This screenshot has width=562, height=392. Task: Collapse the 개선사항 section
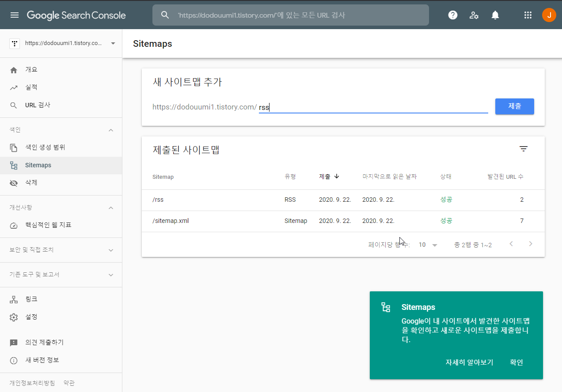[111, 207]
